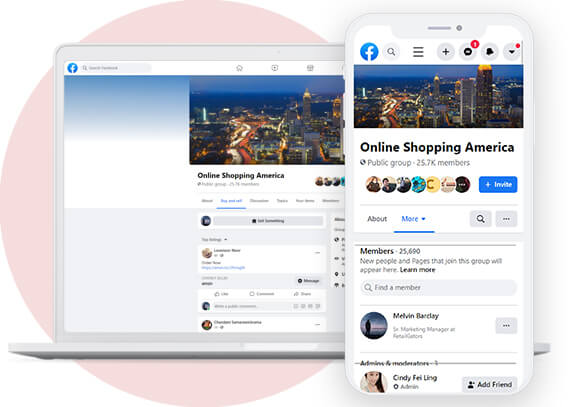Click the Home icon on laptop
The width and height of the screenshot is (583, 407).
tap(239, 68)
